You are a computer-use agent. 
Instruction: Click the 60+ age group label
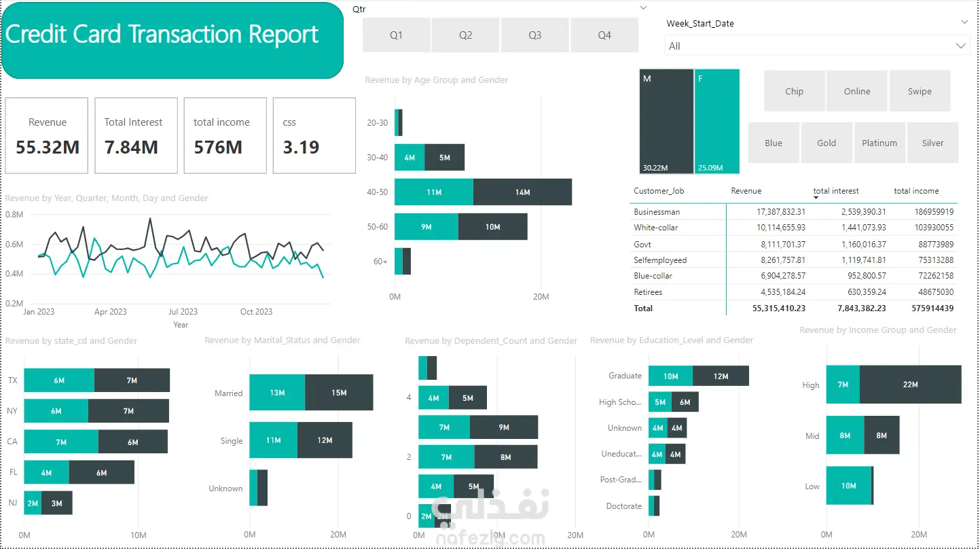tap(380, 261)
